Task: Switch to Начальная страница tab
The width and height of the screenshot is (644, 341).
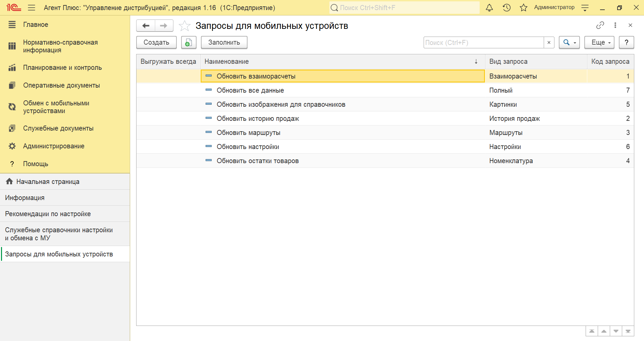Action: tap(48, 182)
